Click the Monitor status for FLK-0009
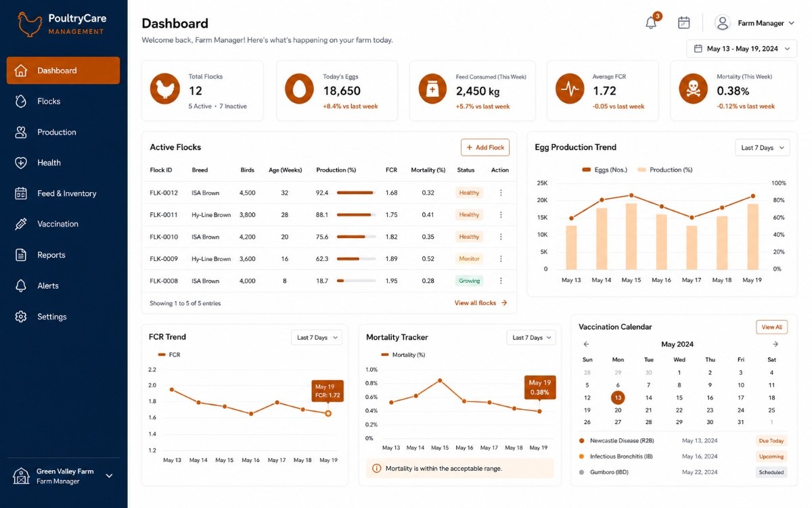The height and width of the screenshot is (508, 812). pos(469,258)
